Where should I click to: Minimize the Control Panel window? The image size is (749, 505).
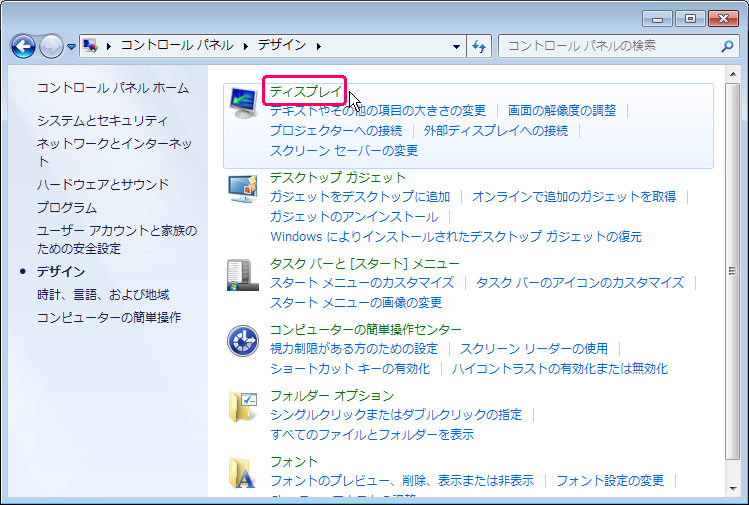[x=657, y=19]
